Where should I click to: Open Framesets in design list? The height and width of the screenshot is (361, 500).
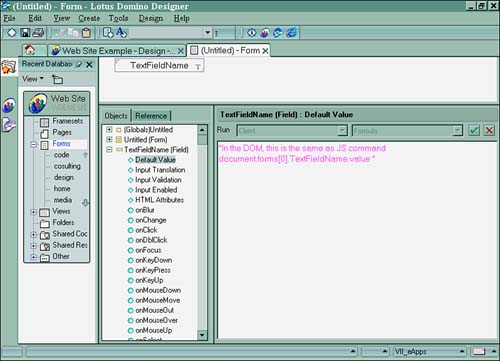pos(68,121)
